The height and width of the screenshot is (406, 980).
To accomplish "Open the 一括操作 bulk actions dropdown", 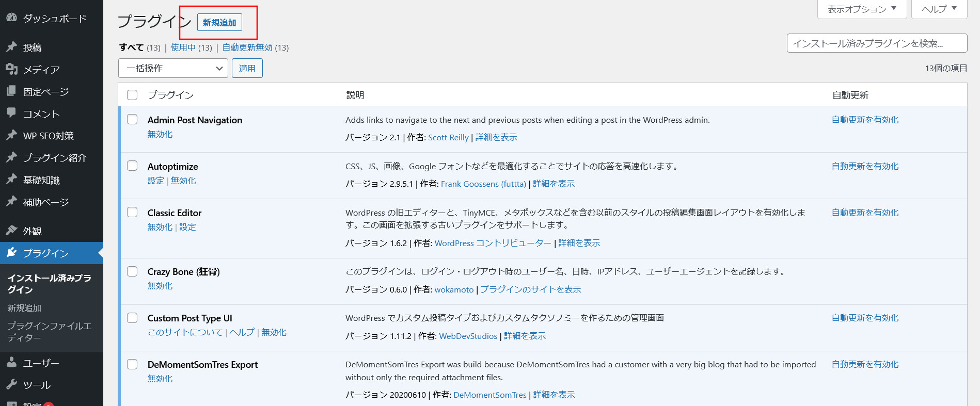I will [x=173, y=68].
